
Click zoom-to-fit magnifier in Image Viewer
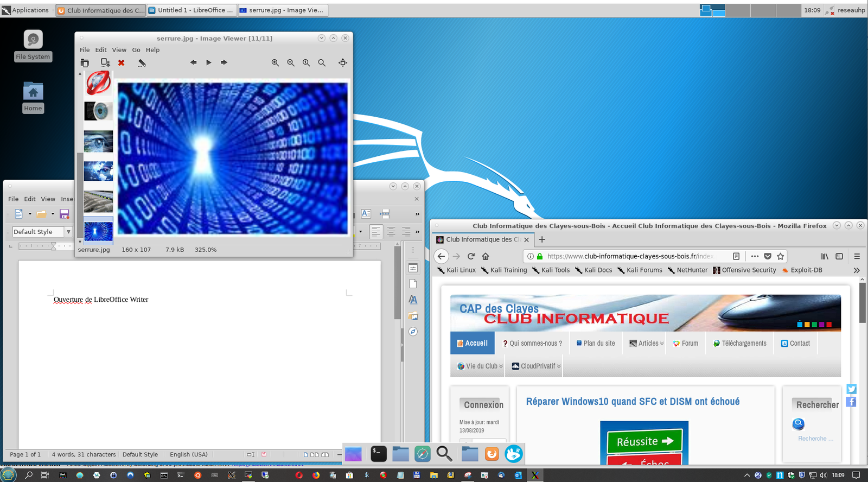pyautogui.click(x=322, y=63)
